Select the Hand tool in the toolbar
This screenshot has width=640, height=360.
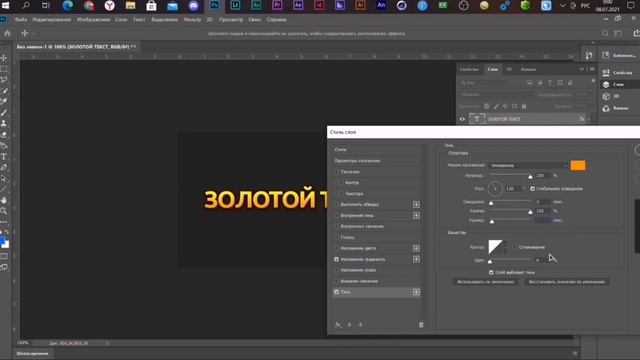point(4,200)
